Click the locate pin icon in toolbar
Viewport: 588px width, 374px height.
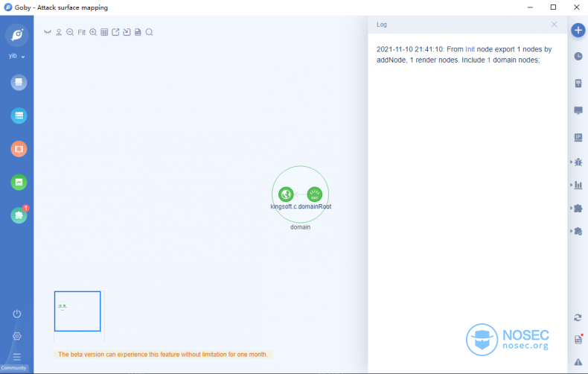pyautogui.click(x=59, y=32)
